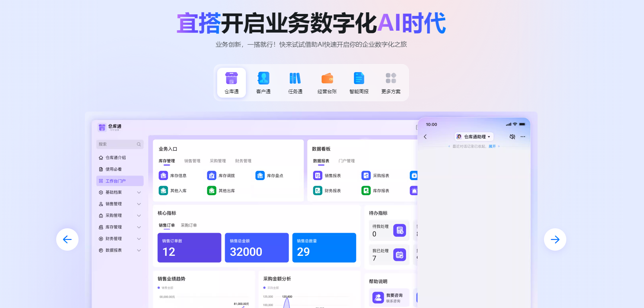The width and height of the screenshot is (644, 308).
Task: Toggle the mute speaker icon on the phone
Action: pyautogui.click(x=512, y=137)
